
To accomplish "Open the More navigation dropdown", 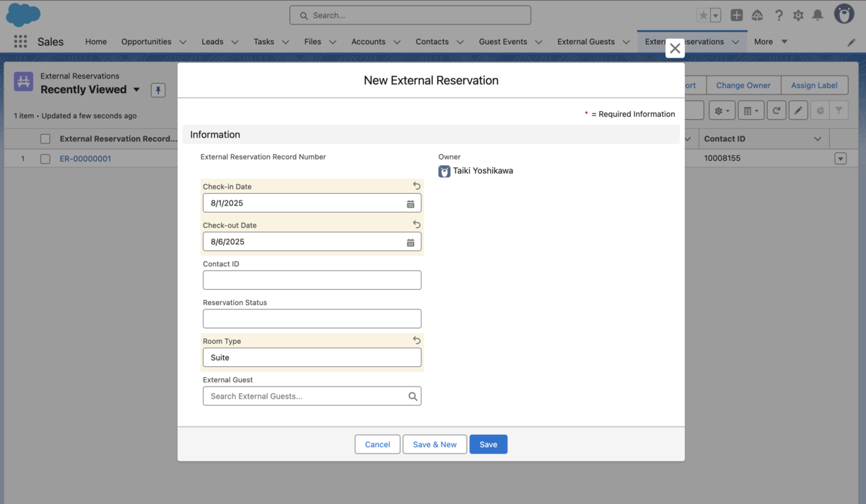I will 771,42.
